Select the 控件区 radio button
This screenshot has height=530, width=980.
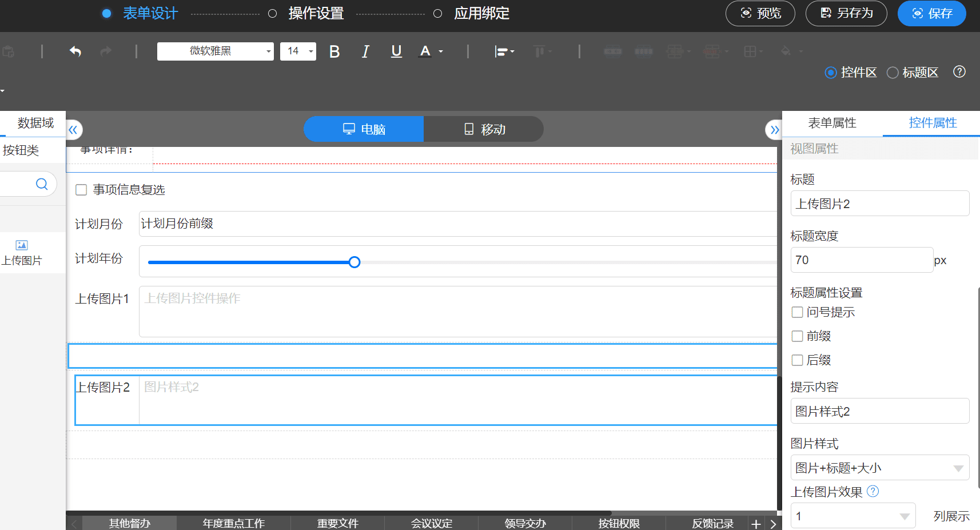tap(831, 73)
